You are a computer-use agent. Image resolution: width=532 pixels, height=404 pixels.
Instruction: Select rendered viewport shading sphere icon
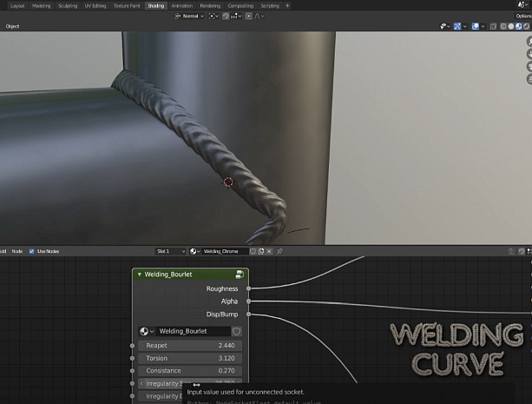[x=528, y=26]
